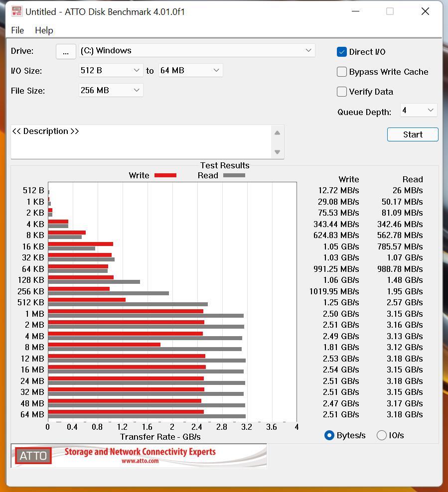Screen dimensions: 448x492
Task: Click the description scroll up arrow
Action: (277, 133)
